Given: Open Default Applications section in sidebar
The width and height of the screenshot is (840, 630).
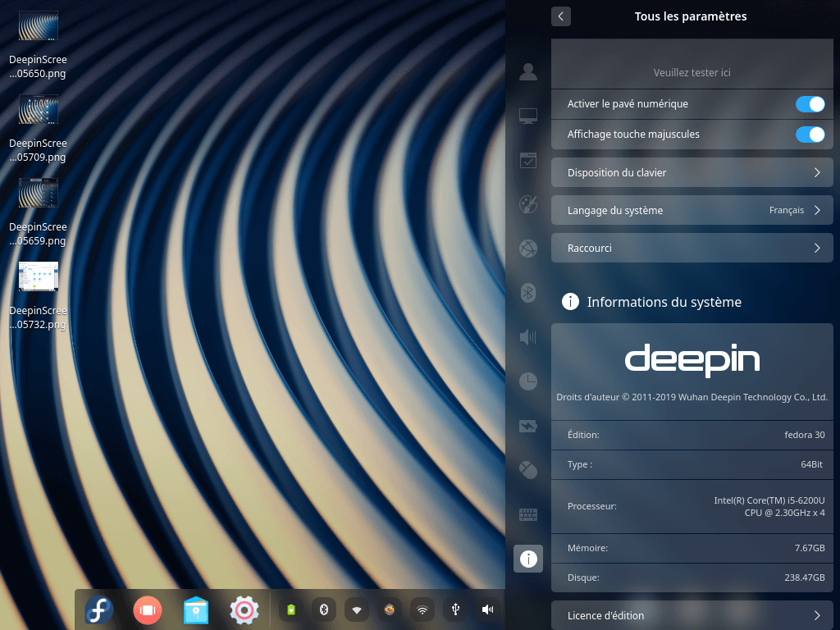Looking at the screenshot, I should [528, 160].
